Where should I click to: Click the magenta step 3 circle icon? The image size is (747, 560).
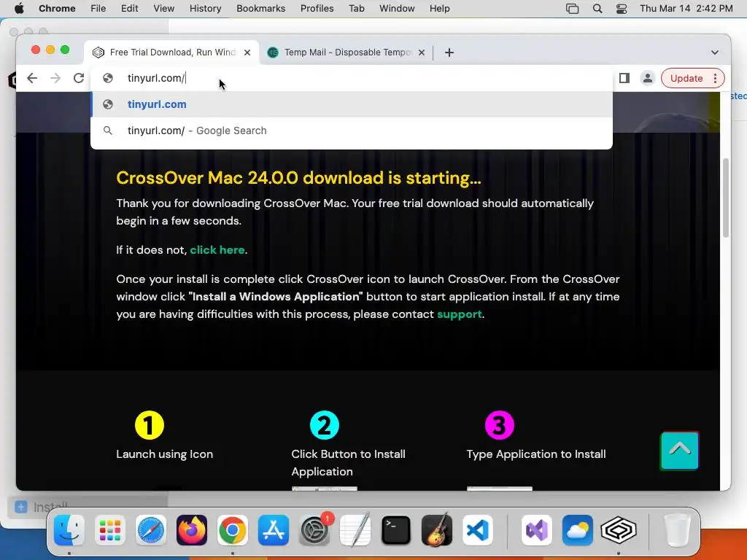[499, 425]
